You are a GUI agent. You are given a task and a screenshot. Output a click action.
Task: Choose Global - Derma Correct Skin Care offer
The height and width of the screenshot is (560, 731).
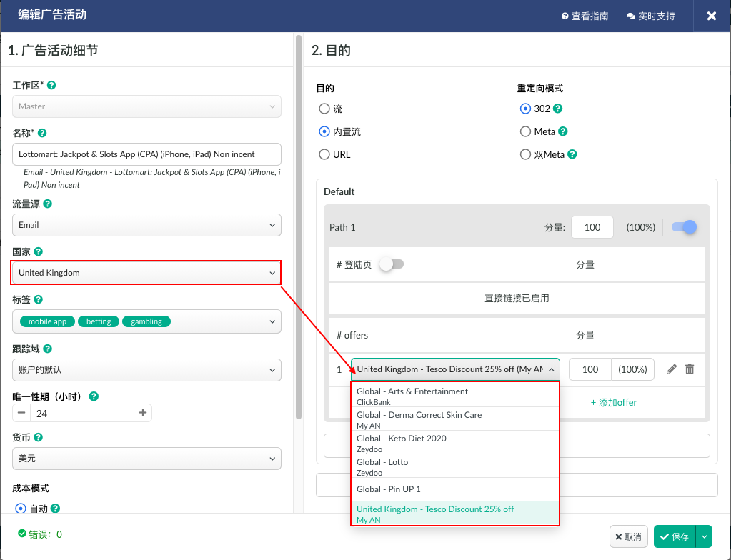pos(454,419)
